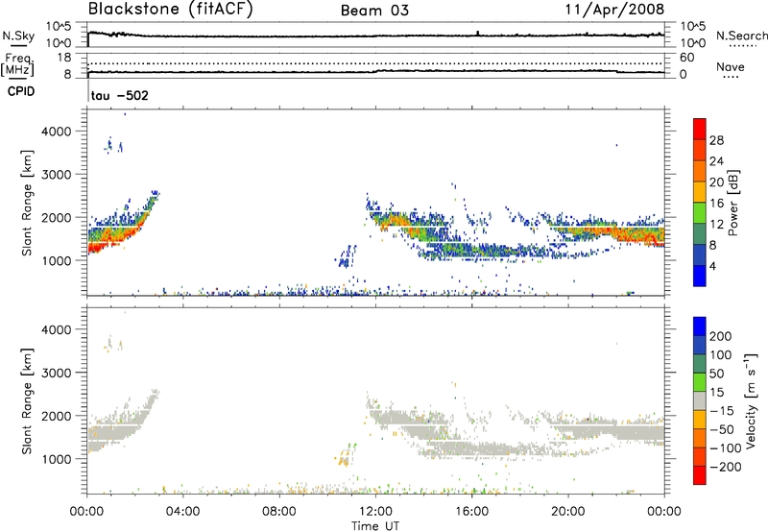Click the red top segment of the Power colorbar
Viewport: 768px width, 532px height.
pyautogui.click(x=700, y=129)
